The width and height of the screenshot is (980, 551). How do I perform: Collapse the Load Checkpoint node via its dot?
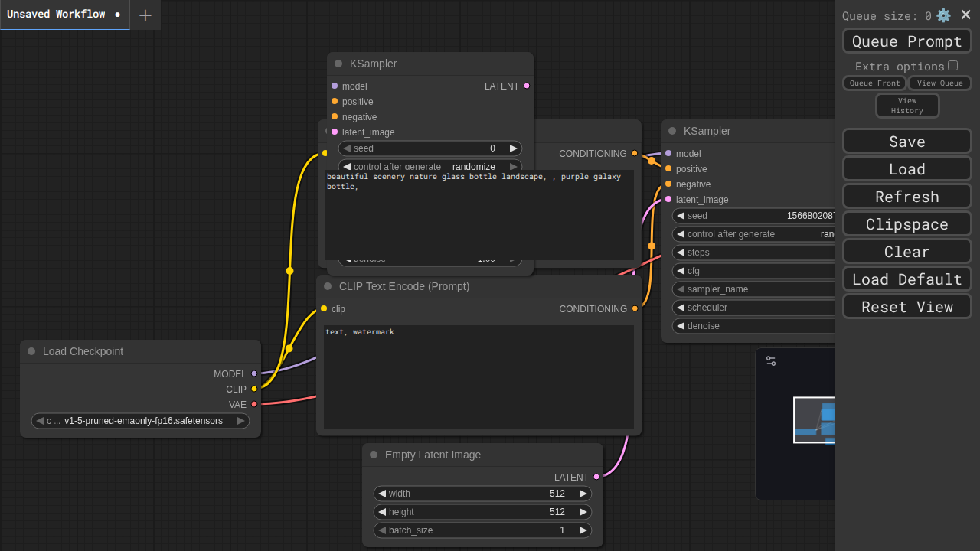[31, 351]
